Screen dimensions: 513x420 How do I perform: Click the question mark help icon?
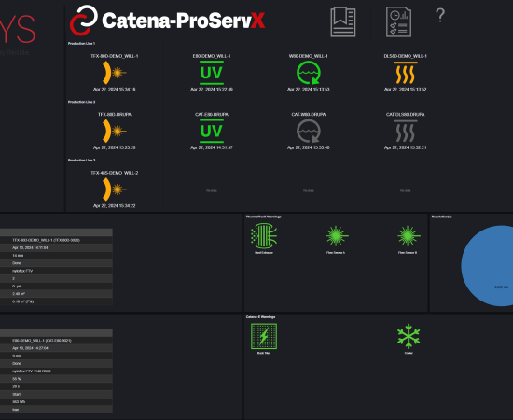(x=440, y=15)
